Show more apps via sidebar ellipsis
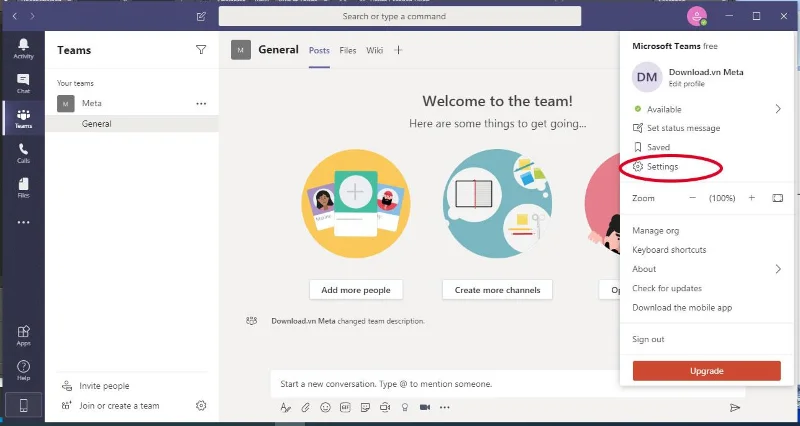This screenshot has width=800, height=426. [x=23, y=222]
